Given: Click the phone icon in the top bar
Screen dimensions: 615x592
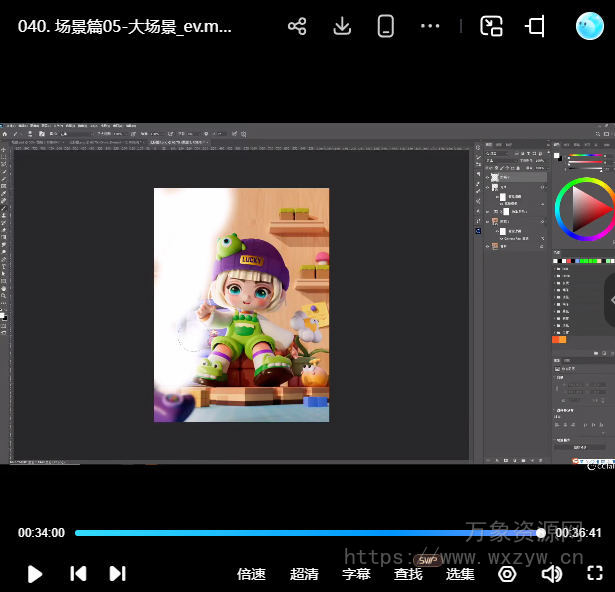Looking at the screenshot, I should coord(386,27).
